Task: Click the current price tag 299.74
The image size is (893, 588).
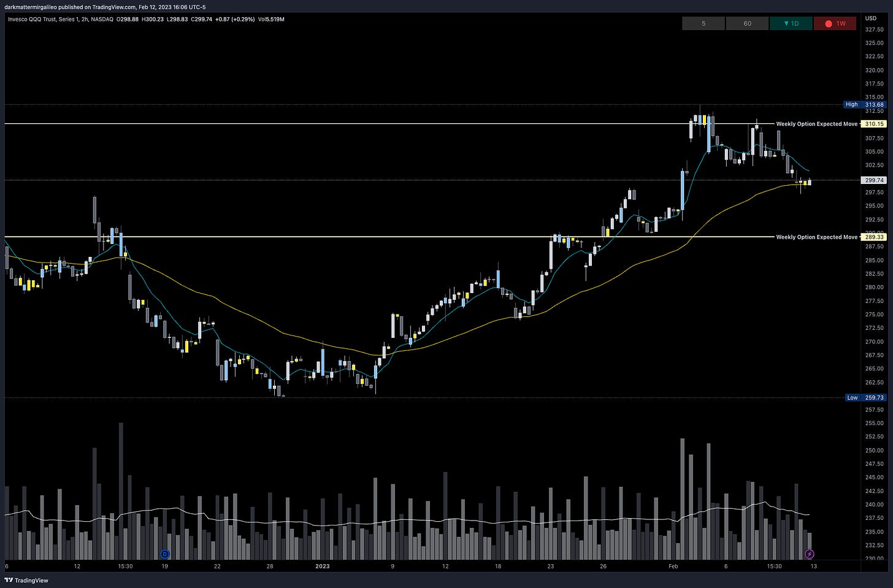Action: click(x=874, y=180)
